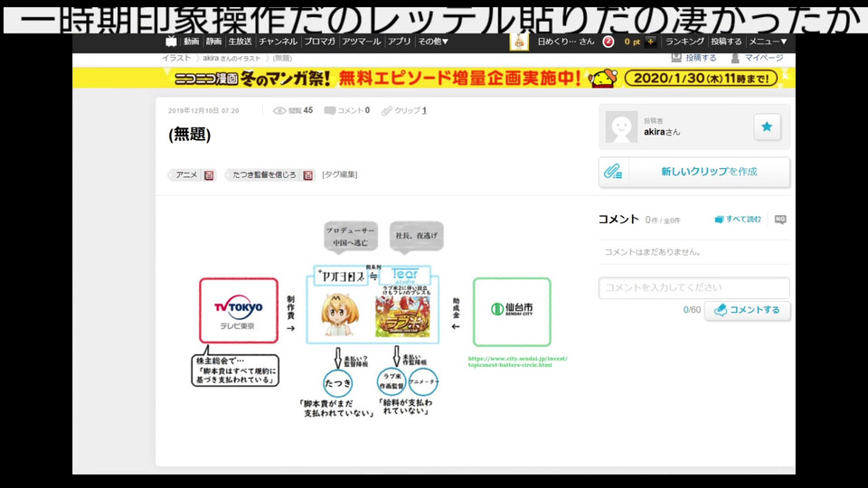The image size is (868, 488).
Task: Click the plus icon to add points
Action: tap(650, 42)
